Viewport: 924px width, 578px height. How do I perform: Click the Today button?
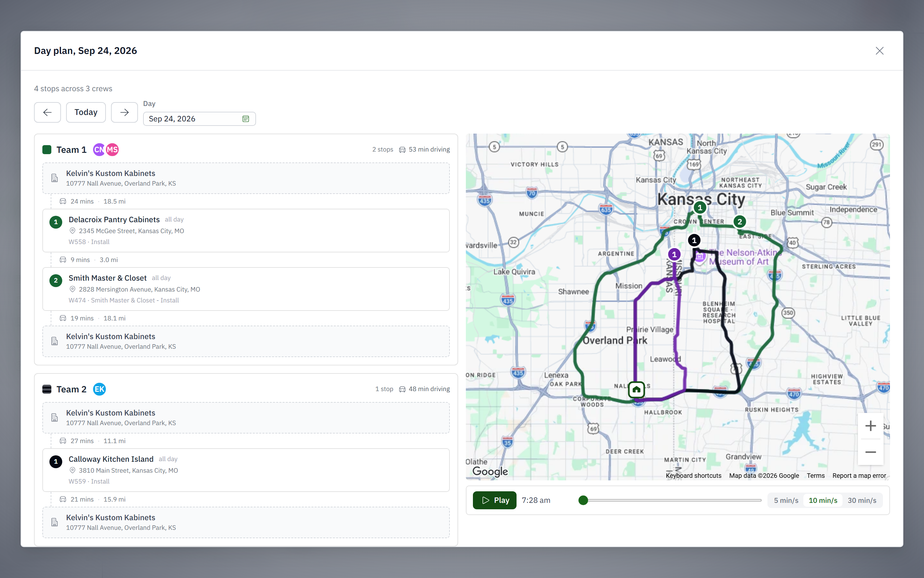[x=86, y=112]
